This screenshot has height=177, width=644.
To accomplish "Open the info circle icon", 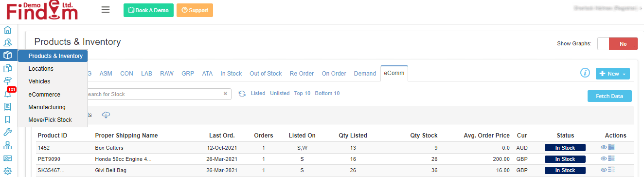I will tap(585, 73).
